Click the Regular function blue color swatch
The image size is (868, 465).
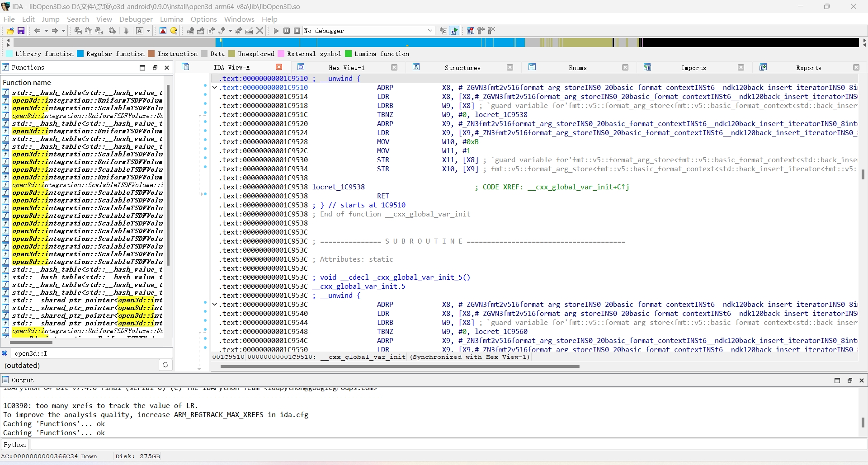(x=80, y=54)
